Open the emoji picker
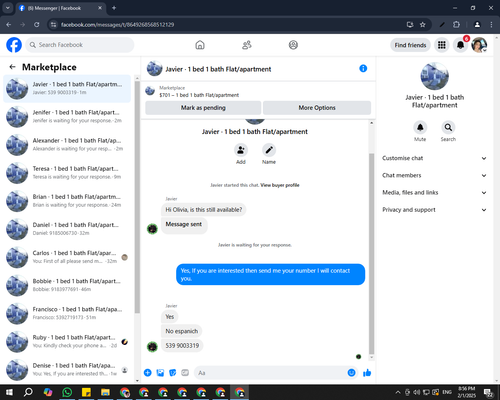500x400 pixels. pos(351,373)
